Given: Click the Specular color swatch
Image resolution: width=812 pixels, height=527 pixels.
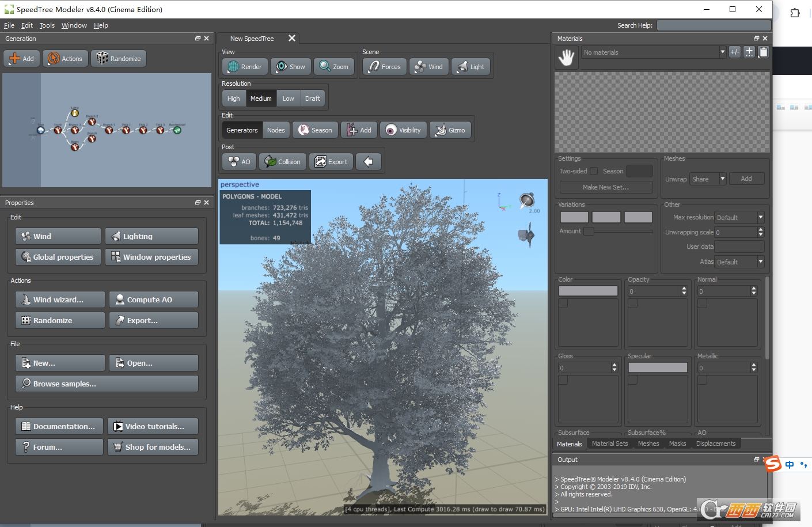Looking at the screenshot, I should (658, 367).
